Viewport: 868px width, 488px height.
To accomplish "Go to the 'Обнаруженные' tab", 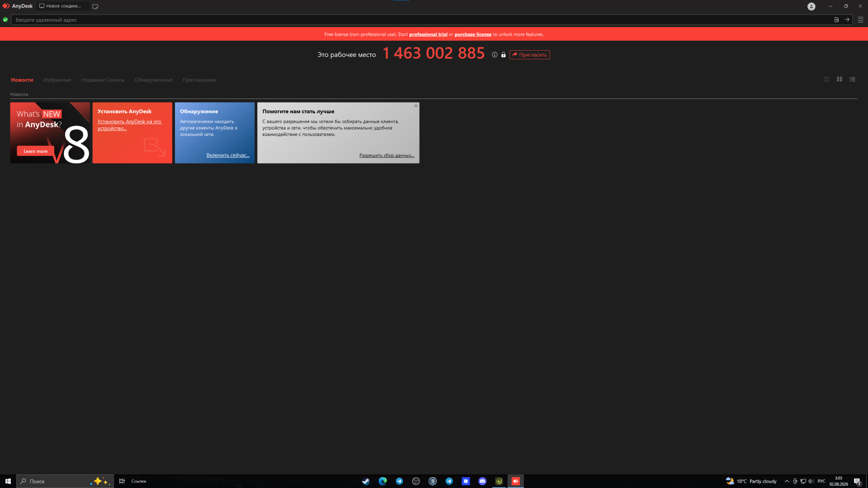I will 153,80.
